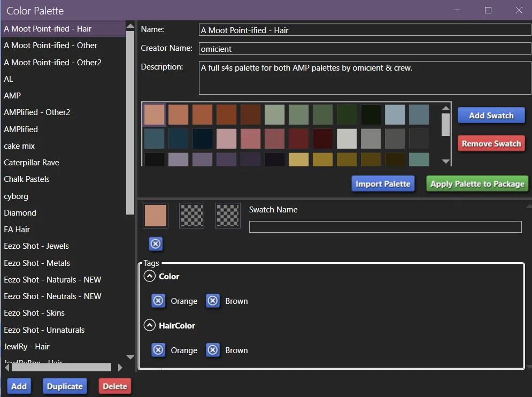This screenshot has width=532, height=397.
Task: Click inside the Swatch Name input field
Action: 385,227
